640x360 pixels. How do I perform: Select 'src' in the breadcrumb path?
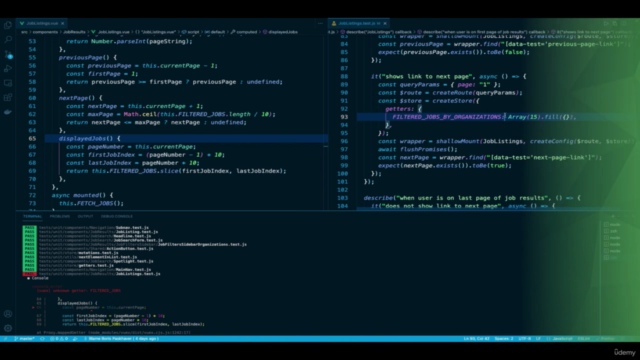click(24, 32)
